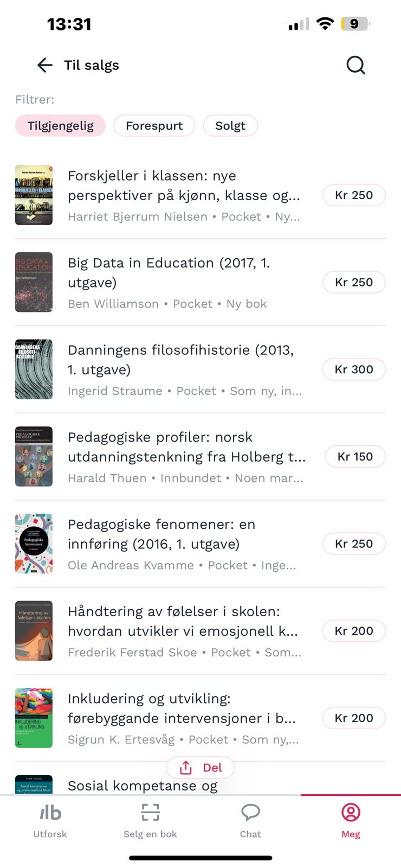The image size is (401, 868).
Task: Open Danningens filosofihistorie listing title
Action: coord(180,360)
